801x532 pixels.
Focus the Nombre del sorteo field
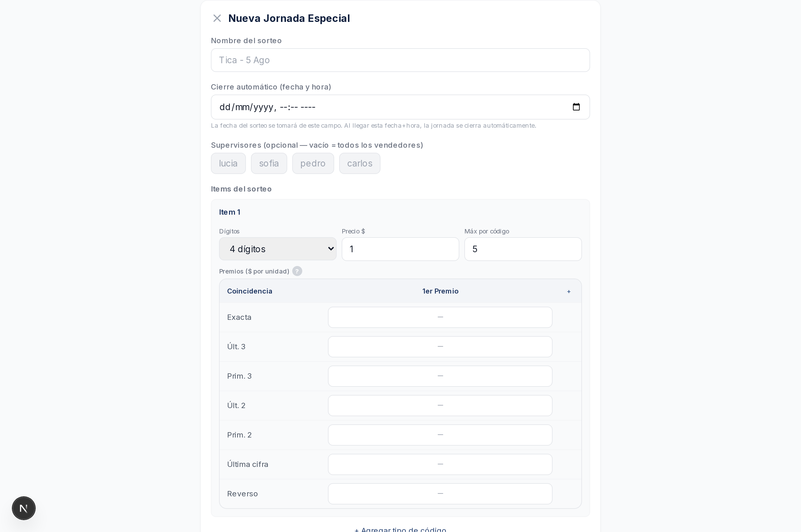[400, 60]
